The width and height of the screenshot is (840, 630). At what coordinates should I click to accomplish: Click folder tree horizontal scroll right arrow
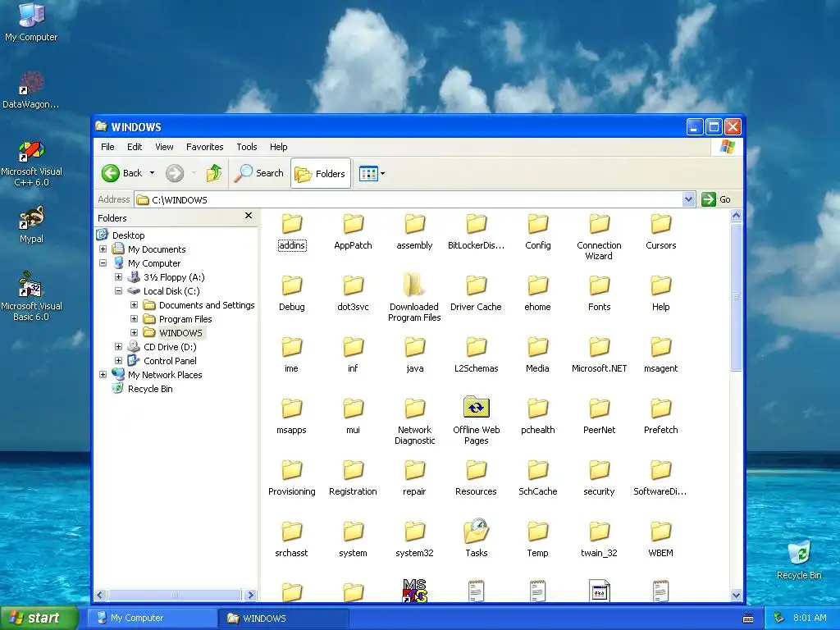(250, 595)
